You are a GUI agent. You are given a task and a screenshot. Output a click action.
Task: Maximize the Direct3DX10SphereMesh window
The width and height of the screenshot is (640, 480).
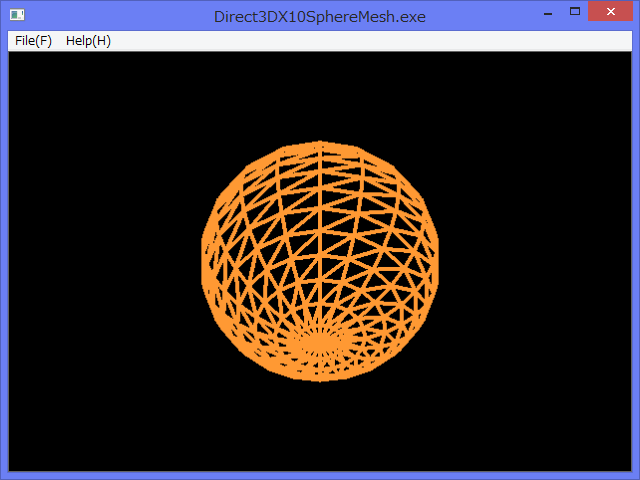click(x=575, y=12)
